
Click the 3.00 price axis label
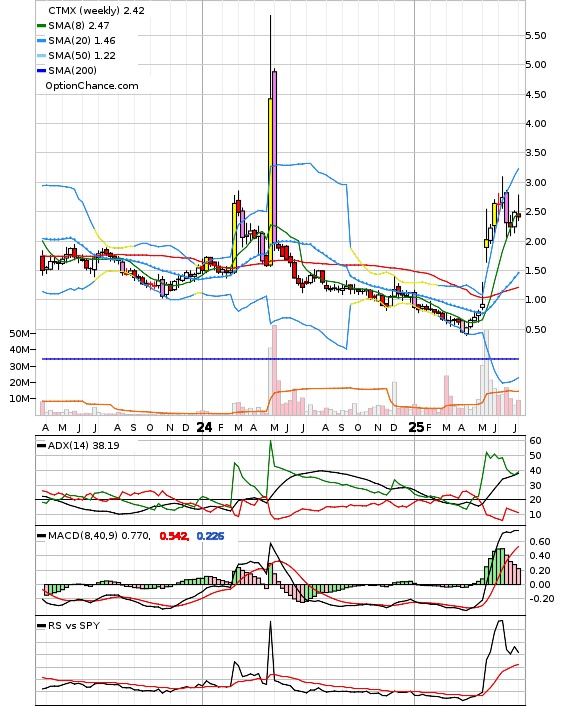[536, 182]
